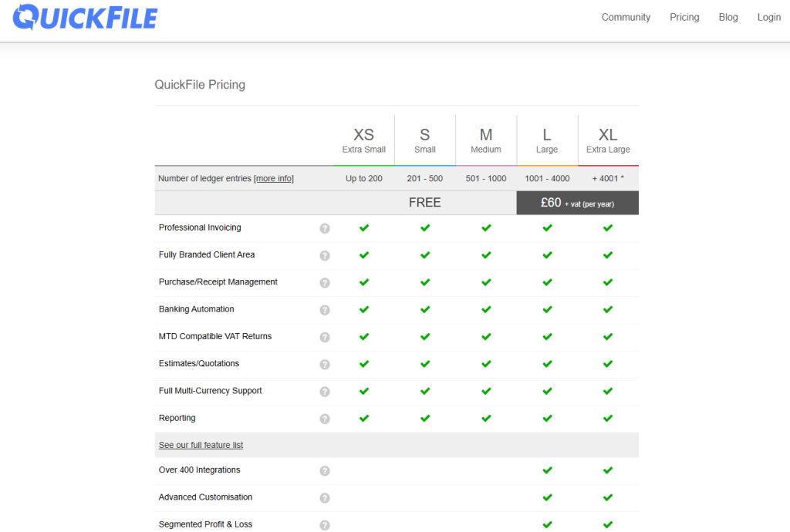
Task: Open help icon for MTD Compatible VAT Returns
Action: click(x=325, y=337)
